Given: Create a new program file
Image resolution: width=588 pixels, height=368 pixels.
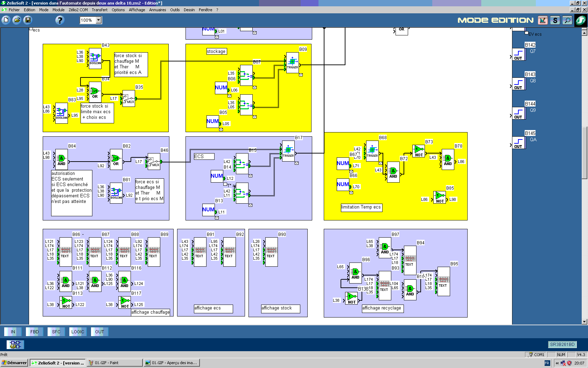Looking at the screenshot, I should tap(6, 20).
